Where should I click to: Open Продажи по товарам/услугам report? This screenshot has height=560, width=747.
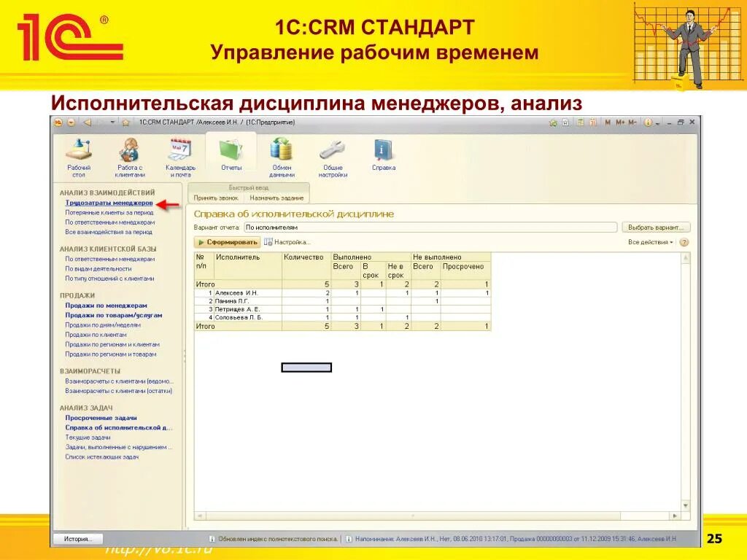pos(113,315)
